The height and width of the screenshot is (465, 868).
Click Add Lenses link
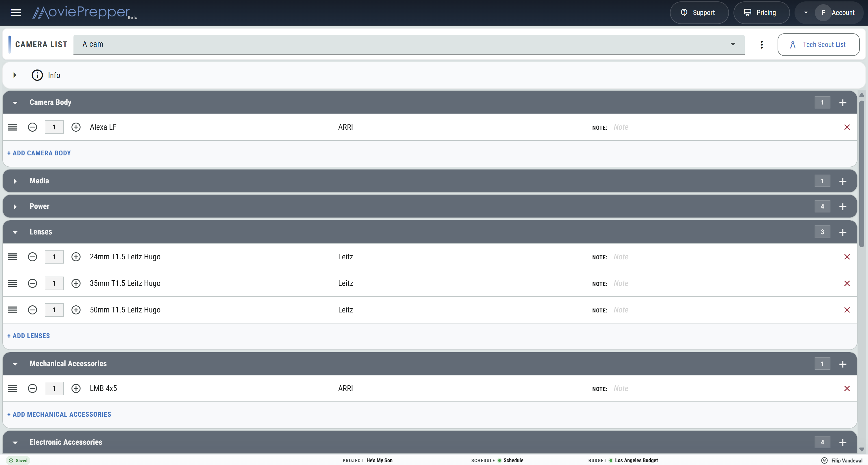click(x=29, y=336)
